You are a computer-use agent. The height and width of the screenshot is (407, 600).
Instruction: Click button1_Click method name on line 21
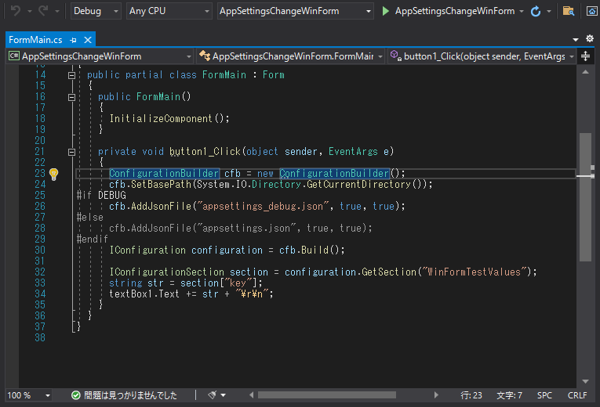pos(205,152)
